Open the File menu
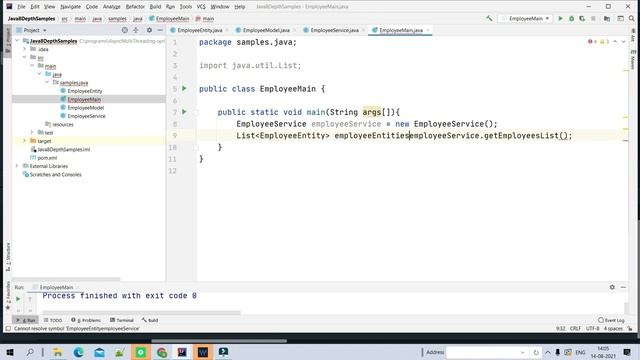Viewport: 640px width, 360px height. (x=21, y=7)
